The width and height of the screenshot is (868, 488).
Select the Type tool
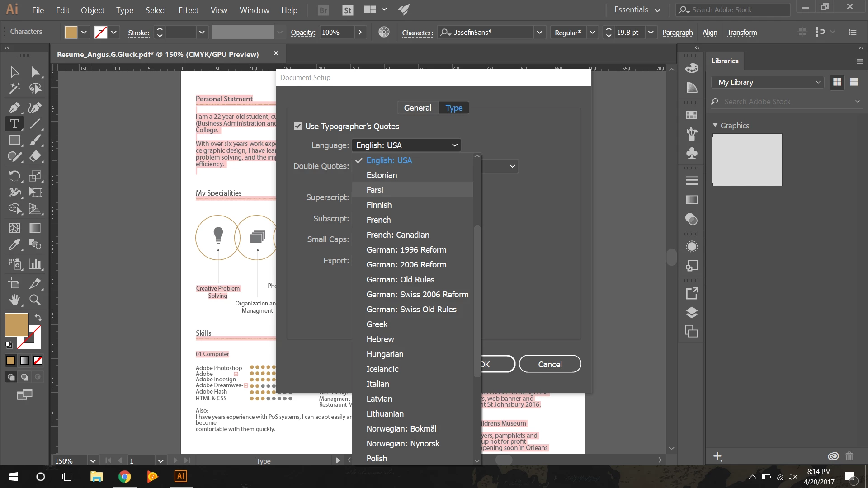pos(14,123)
